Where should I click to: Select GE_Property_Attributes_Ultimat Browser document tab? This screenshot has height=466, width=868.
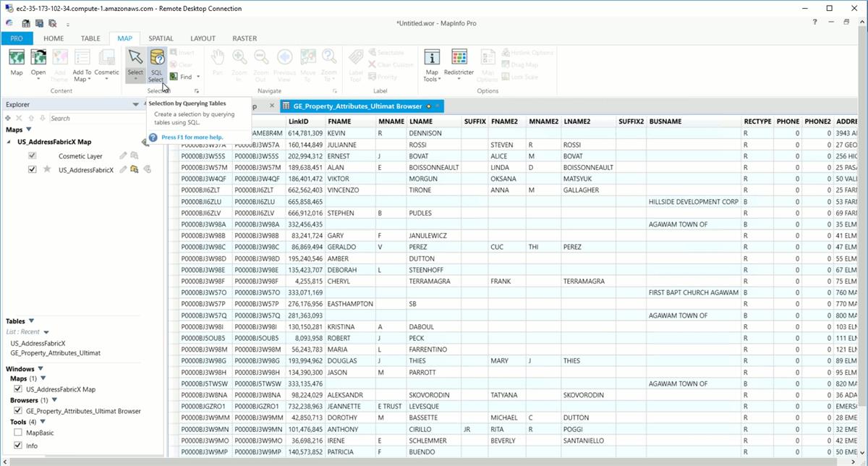pyautogui.click(x=362, y=106)
